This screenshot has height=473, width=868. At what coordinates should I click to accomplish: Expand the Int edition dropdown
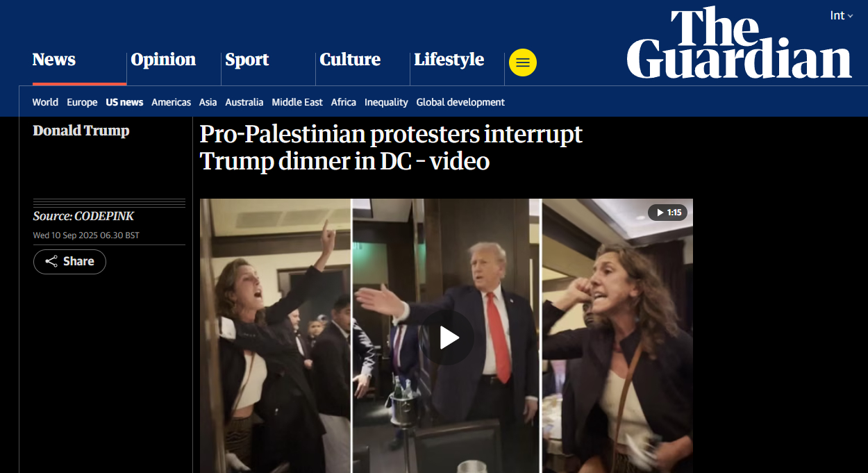point(842,15)
